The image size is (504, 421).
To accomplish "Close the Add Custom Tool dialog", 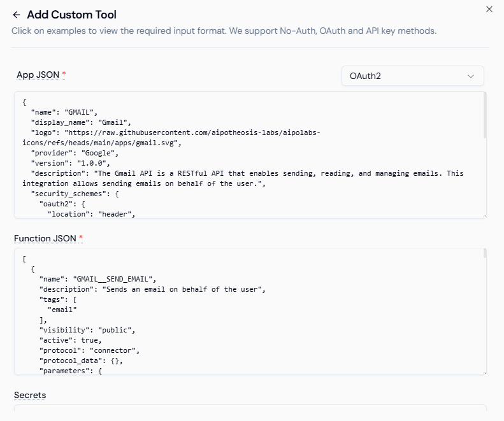I will pyautogui.click(x=489, y=9).
